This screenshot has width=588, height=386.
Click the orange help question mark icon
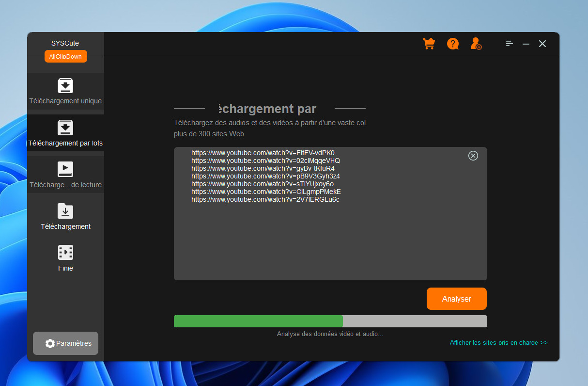tap(453, 44)
